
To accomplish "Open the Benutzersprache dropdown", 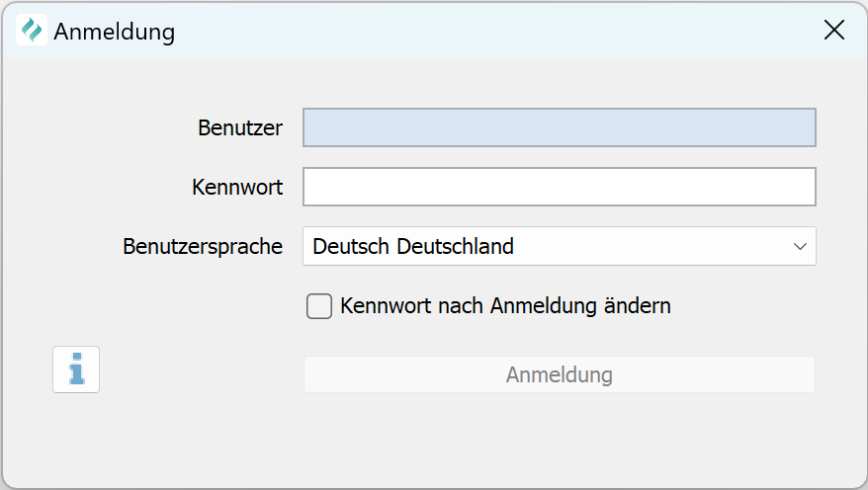I will (x=559, y=246).
